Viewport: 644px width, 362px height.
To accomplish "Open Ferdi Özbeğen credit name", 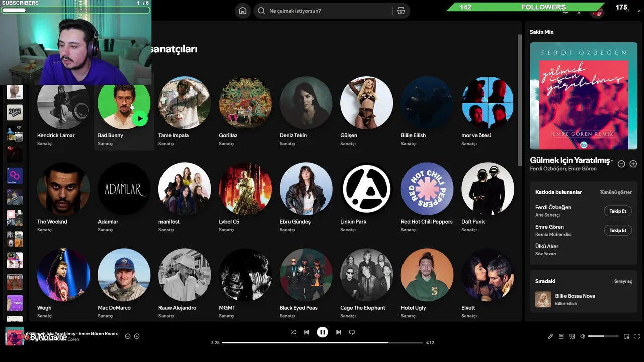I will 553,207.
